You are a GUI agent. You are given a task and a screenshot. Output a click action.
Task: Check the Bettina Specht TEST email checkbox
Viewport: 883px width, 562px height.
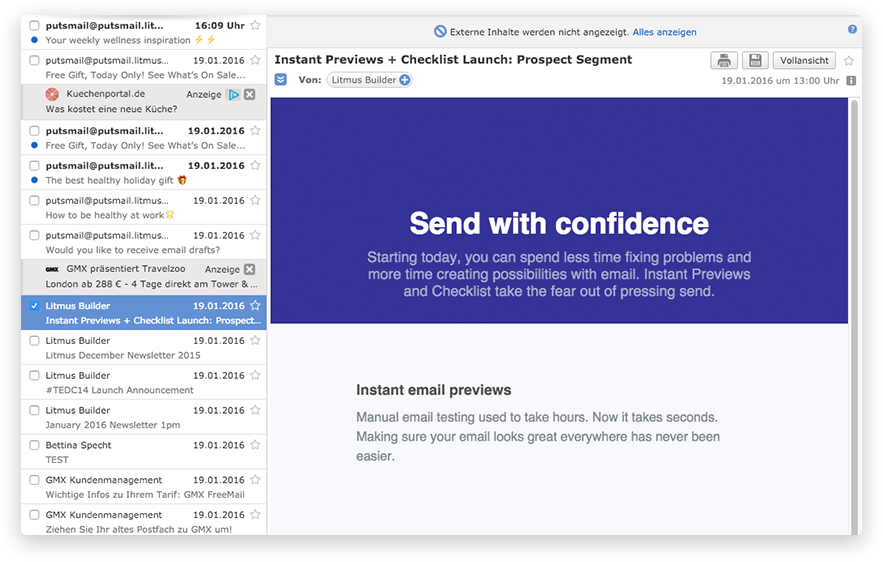click(x=34, y=445)
